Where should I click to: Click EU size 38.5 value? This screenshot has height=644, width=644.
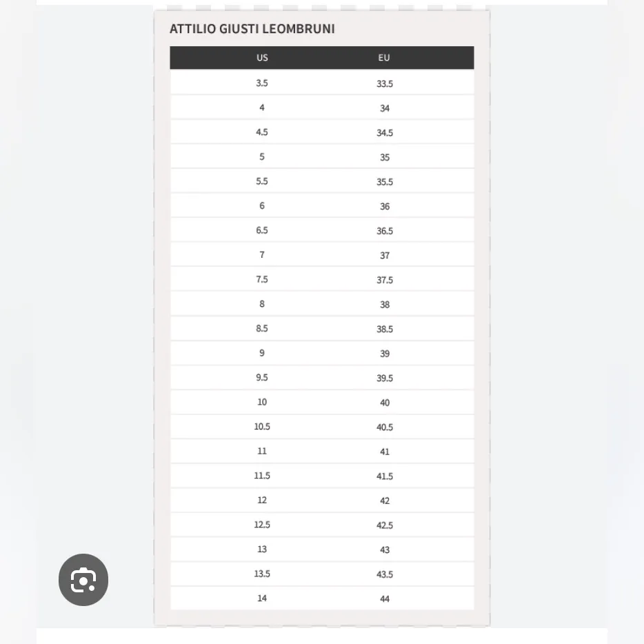coord(385,329)
